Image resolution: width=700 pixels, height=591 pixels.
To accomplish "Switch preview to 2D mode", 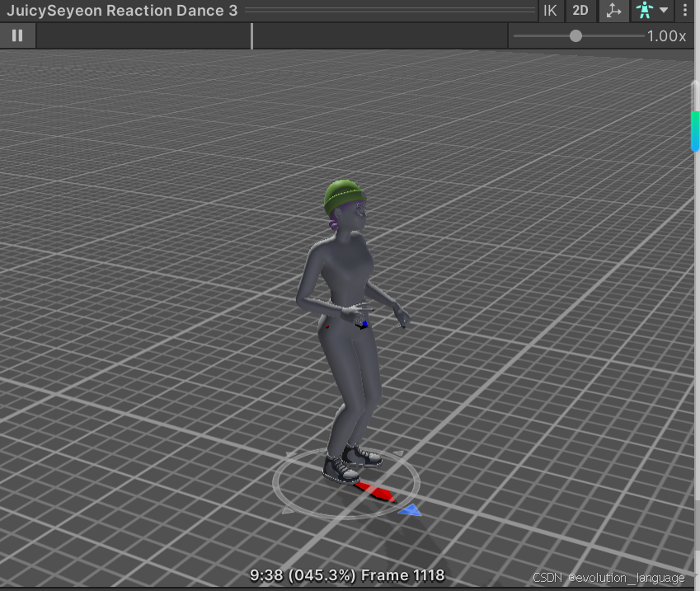I will click(580, 10).
